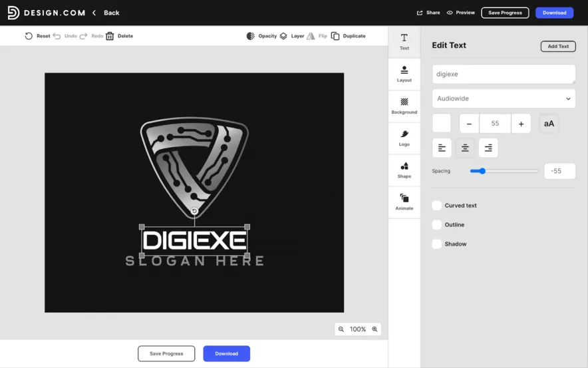Enable the Curved text checkbox
The height and width of the screenshot is (368, 588).
[x=437, y=206]
